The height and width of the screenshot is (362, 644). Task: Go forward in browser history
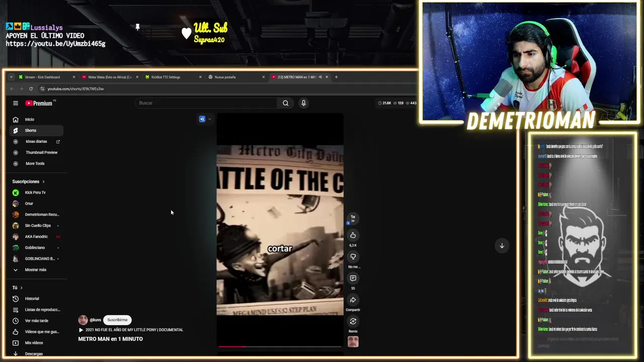[x=21, y=89]
